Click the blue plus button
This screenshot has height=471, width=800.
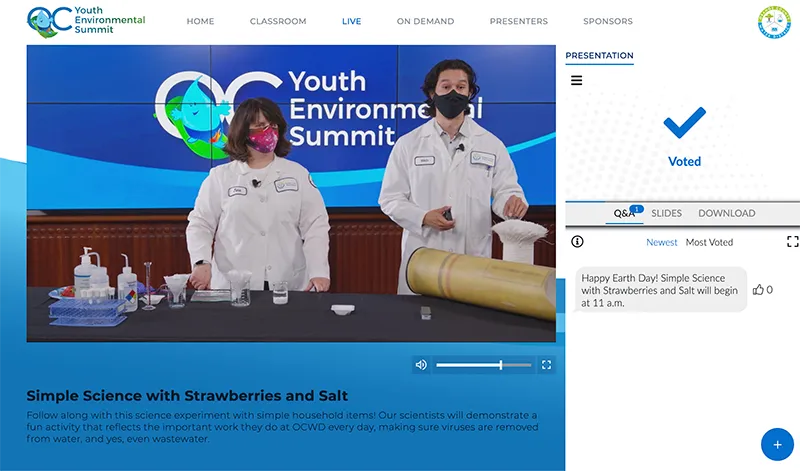[x=777, y=444]
